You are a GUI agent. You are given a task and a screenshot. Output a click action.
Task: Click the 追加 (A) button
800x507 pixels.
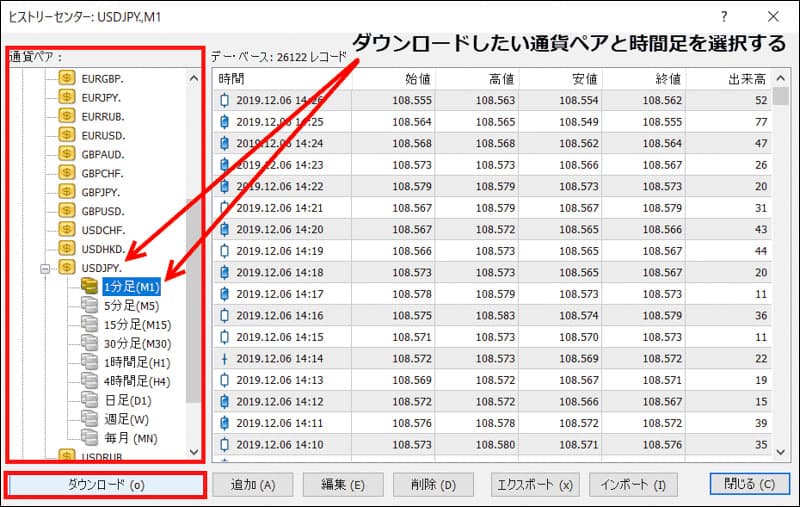tap(253, 484)
